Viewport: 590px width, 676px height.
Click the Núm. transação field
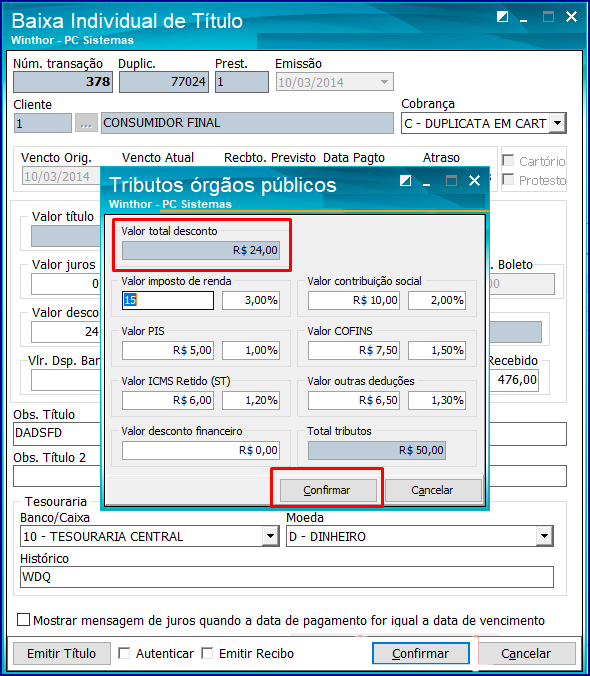click(63, 81)
